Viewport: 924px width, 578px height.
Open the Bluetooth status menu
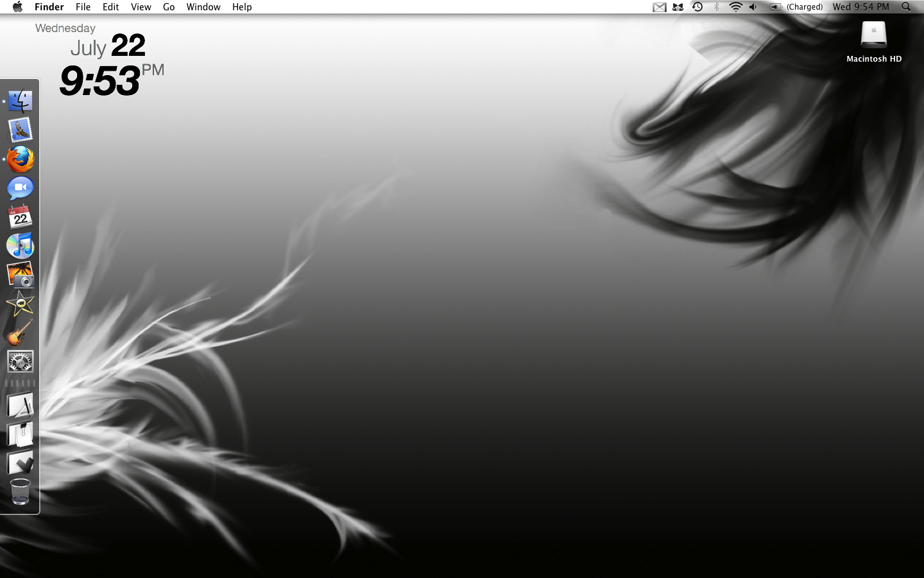717,7
